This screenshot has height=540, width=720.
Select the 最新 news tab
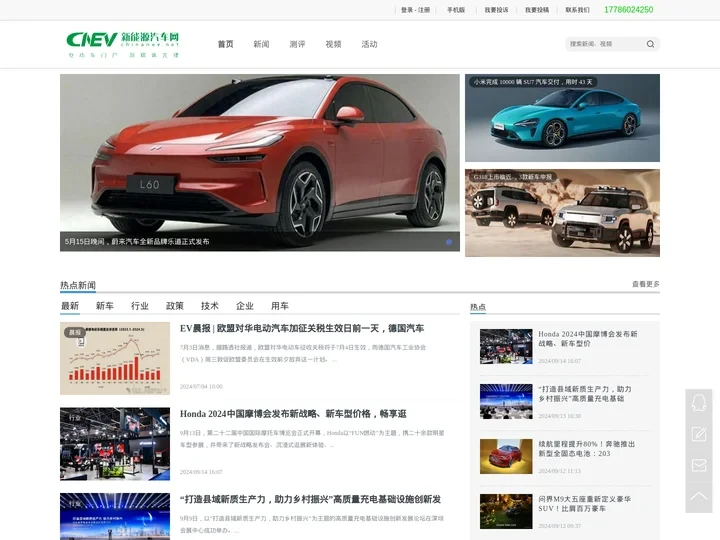pyautogui.click(x=70, y=306)
